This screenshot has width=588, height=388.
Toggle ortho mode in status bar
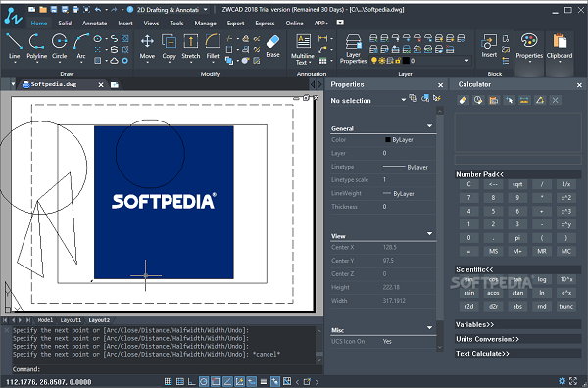pyautogui.click(x=192, y=381)
